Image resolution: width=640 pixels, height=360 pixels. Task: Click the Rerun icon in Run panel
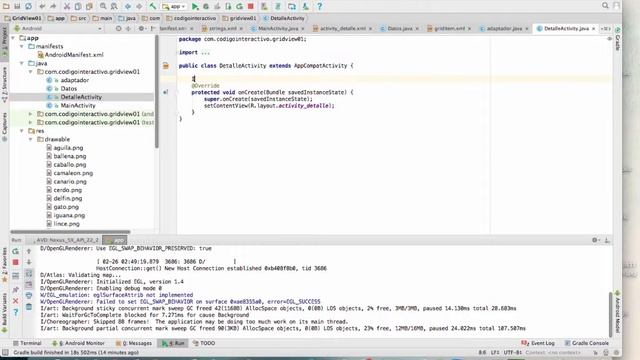(x=16, y=251)
